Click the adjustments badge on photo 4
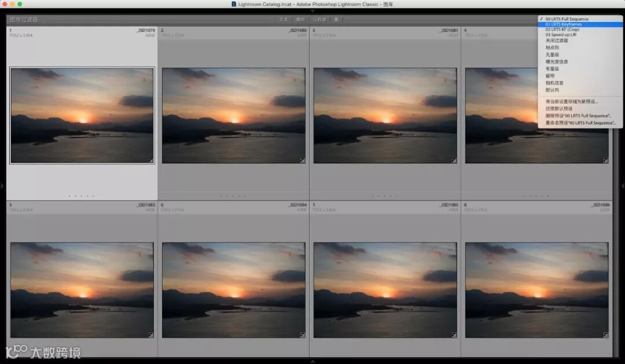 click(605, 160)
